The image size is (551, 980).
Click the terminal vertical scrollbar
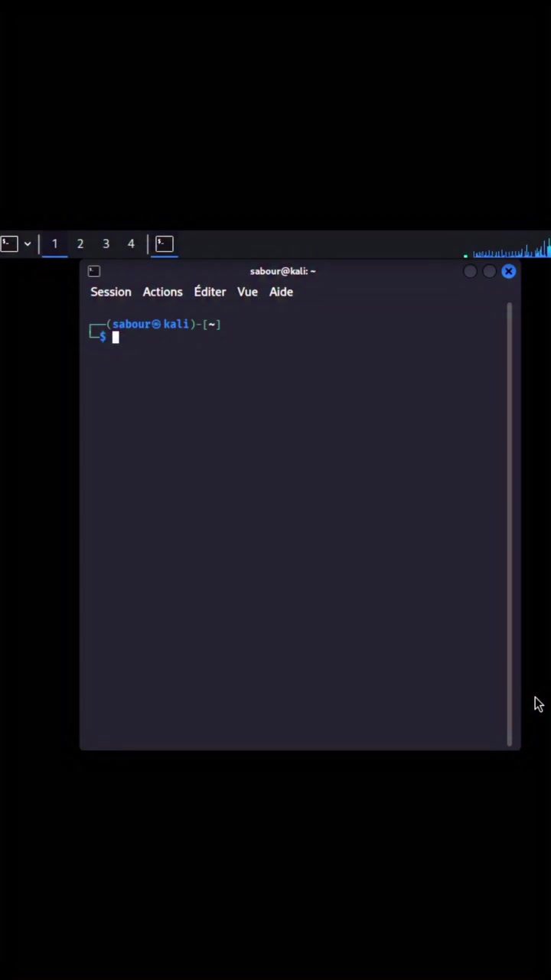pyautogui.click(x=510, y=524)
